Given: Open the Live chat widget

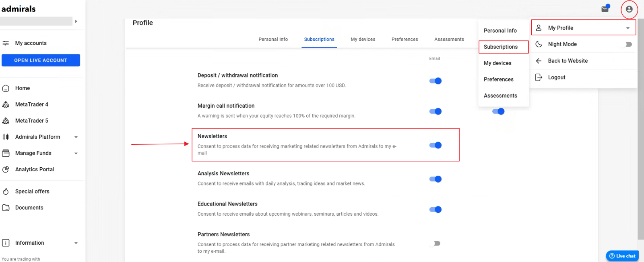Looking at the screenshot, I should [x=622, y=256].
